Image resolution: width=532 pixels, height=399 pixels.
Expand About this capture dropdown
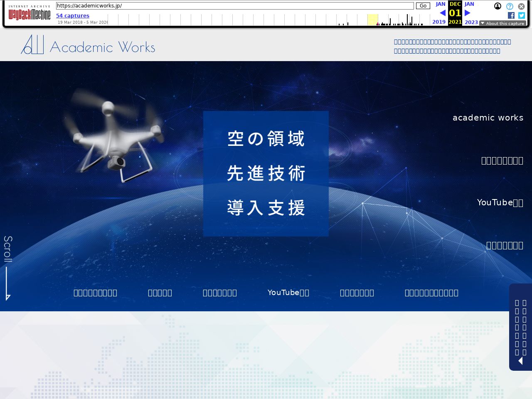tap(502, 23)
